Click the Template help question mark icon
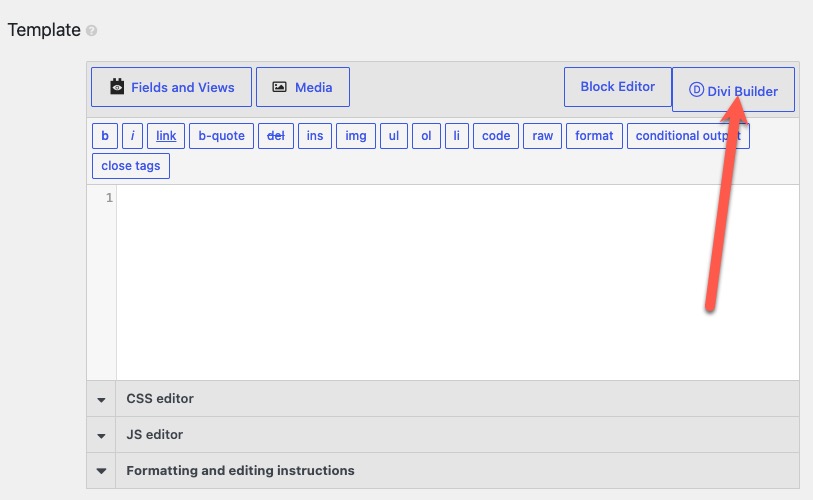 (x=91, y=31)
